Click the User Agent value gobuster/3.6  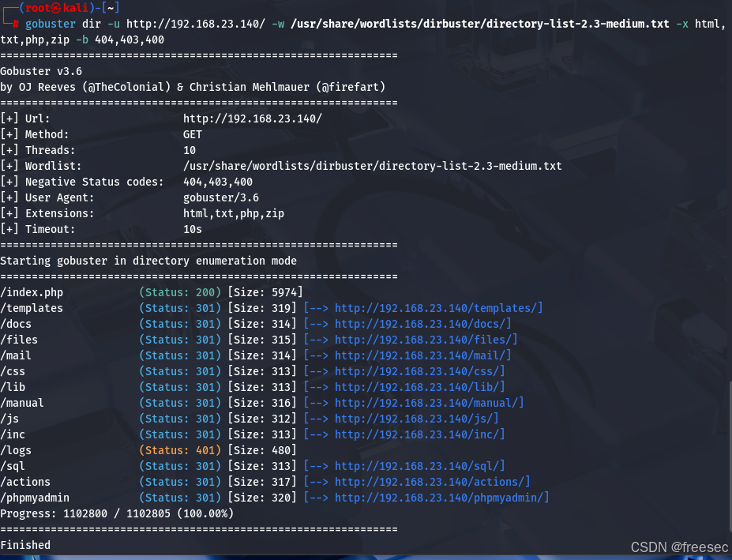point(221,197)
